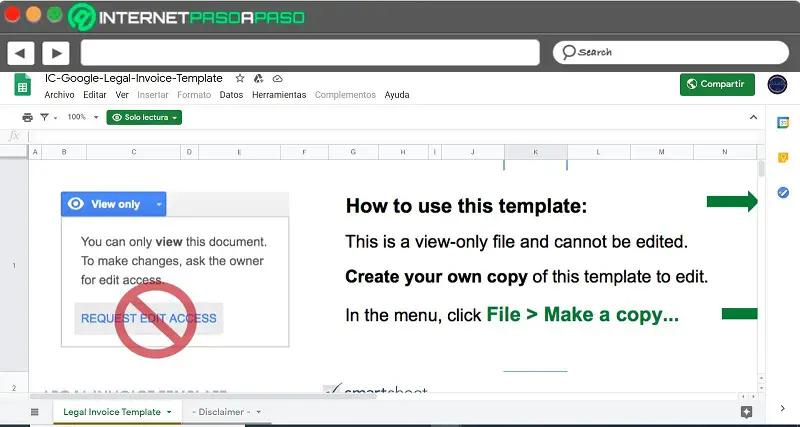The image size is (800, 427).
Task: Open the filter icon dropdown arrow
Action: 55,118
